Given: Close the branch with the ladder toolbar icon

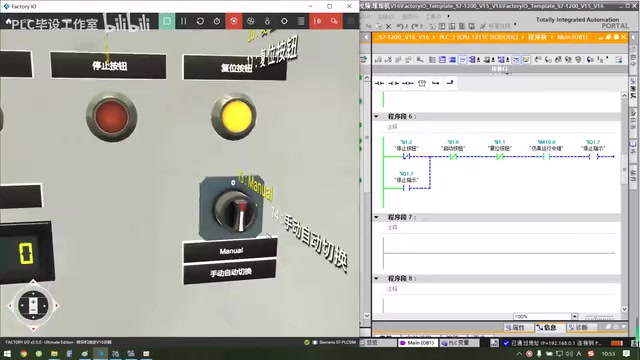Looking at the screenshot, I should [x=449, y=83].
